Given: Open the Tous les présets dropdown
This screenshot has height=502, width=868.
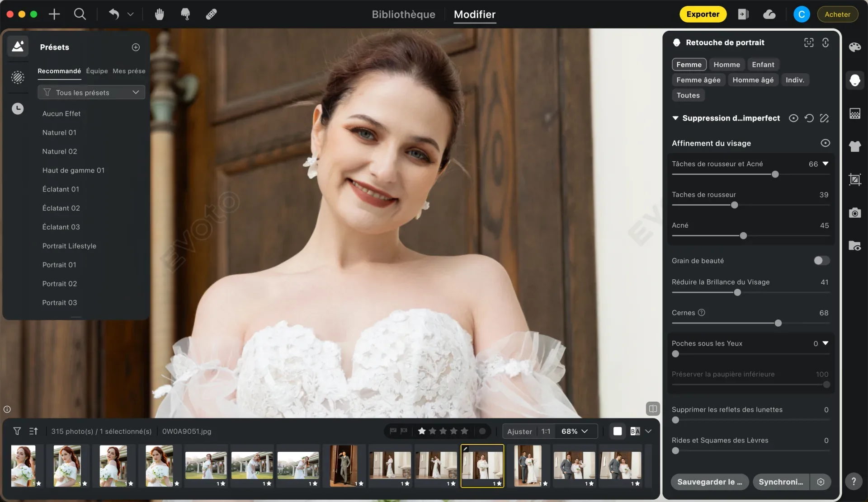Looking at the screenshot, I should [91, 92].
